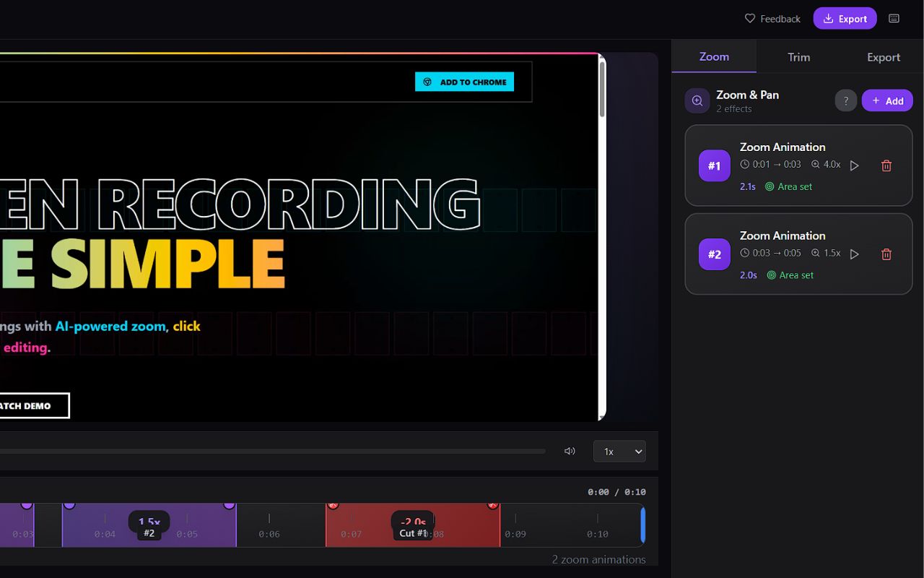Click the purple Export button top right
The image size is (924, 578).
click(x=845, y=18)
